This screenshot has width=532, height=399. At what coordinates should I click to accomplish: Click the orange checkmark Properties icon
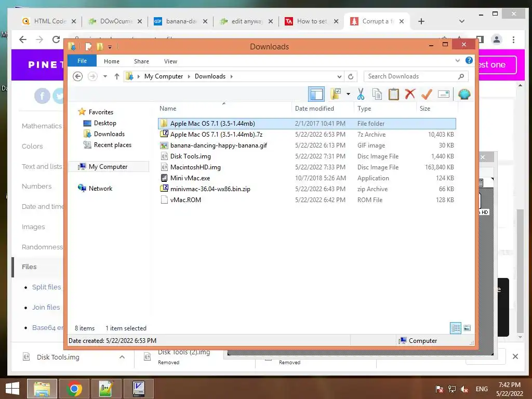pos(427,94)
